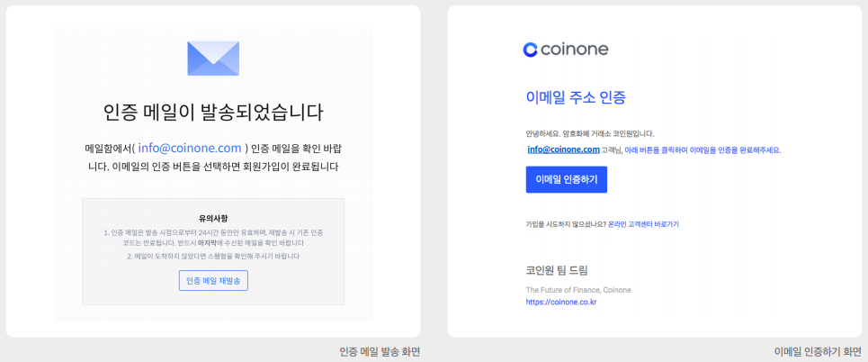868x362 pixels.
Task: Click the 아래 버튼을 클릭하여 instruction text
Action: point(702,150)
